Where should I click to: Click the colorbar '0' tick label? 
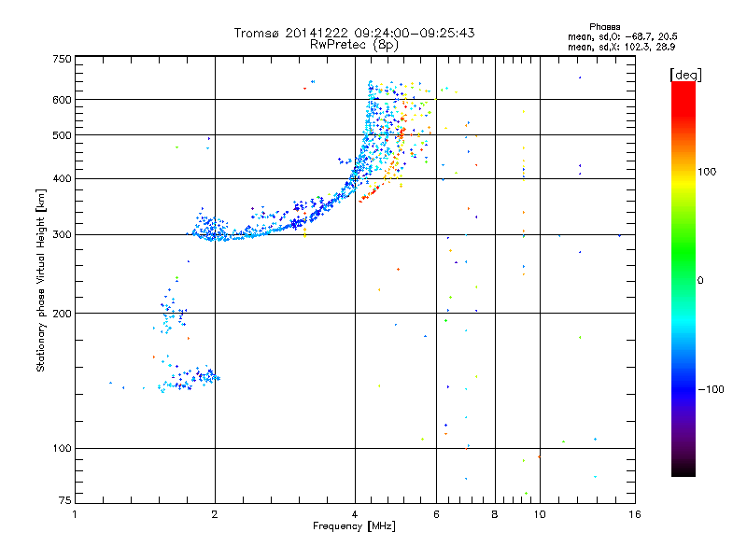(x=700, y=281)
